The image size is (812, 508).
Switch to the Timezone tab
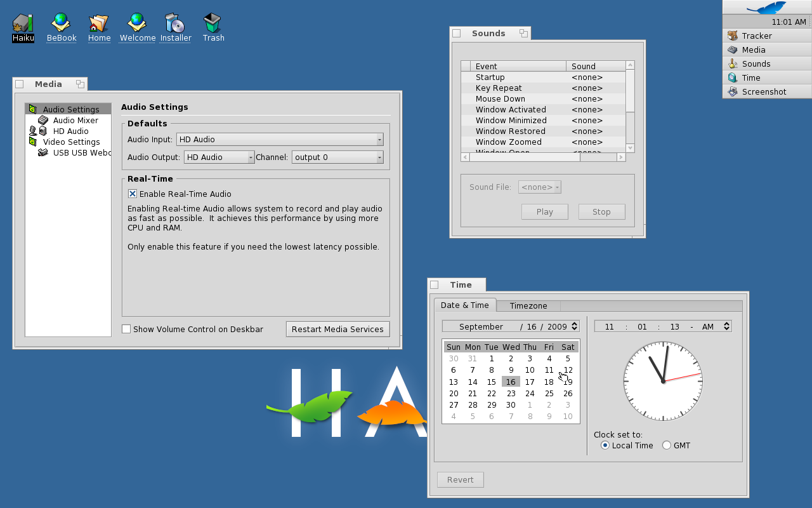click(x=528, y=305)
